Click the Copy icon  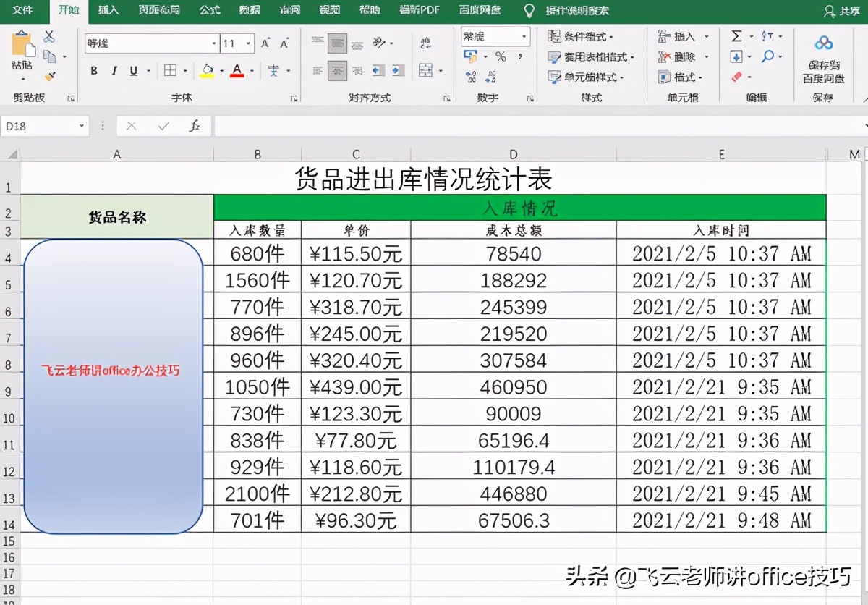point(49,56)
